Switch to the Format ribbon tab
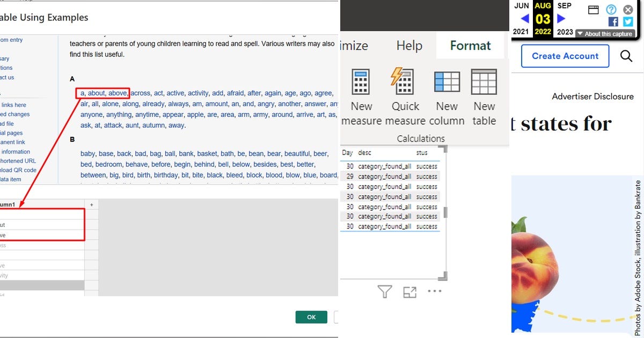 [x=470, y=46]
